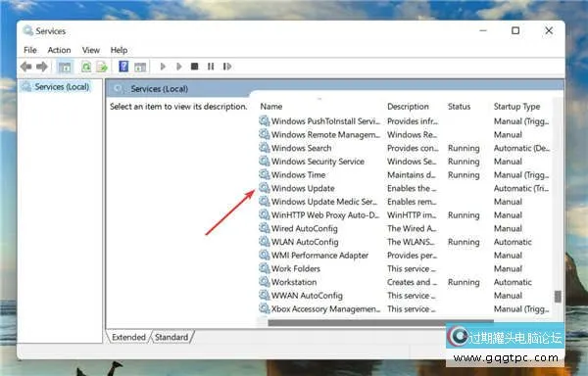This screenshot has height=376, width=588.
Task: Select the Xbox Accessory Management service
Action: pyautogui.click(x=326, y=309)
